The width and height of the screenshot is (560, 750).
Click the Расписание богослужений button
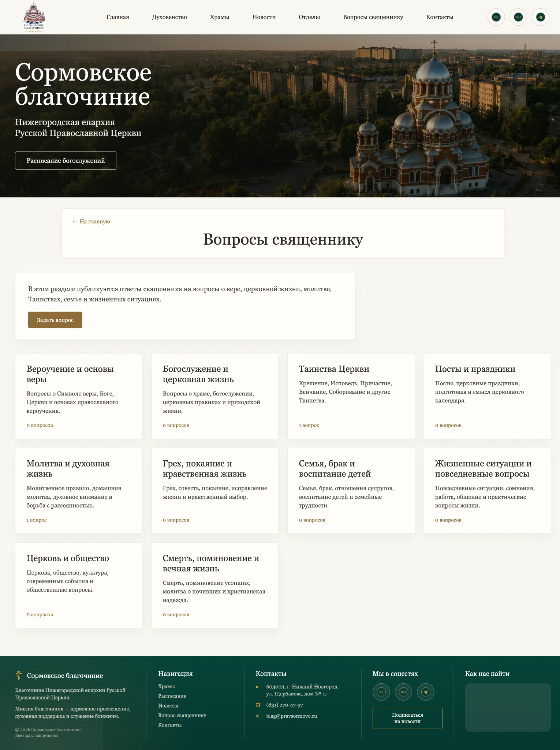66,160
